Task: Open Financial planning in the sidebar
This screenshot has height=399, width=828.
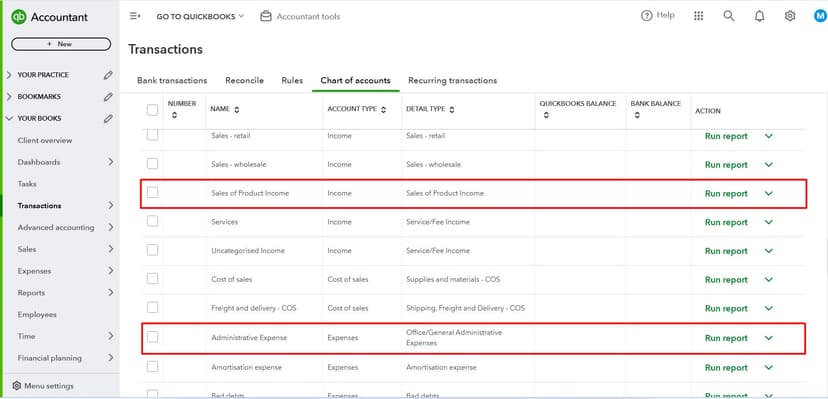Action: 50,358
